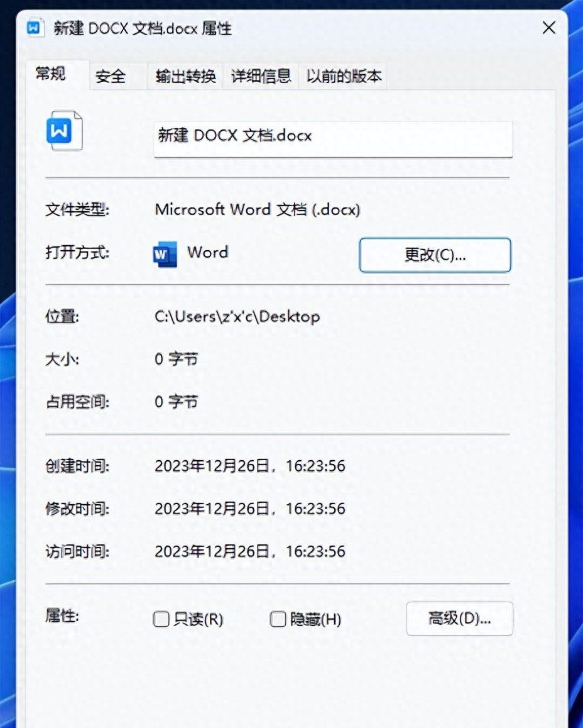Image resolution: width=583 pixels, height=728 pixels.
Task: Click the dialog title 新建 DOCX 文档.docx 属性
Action: (143, 28)
